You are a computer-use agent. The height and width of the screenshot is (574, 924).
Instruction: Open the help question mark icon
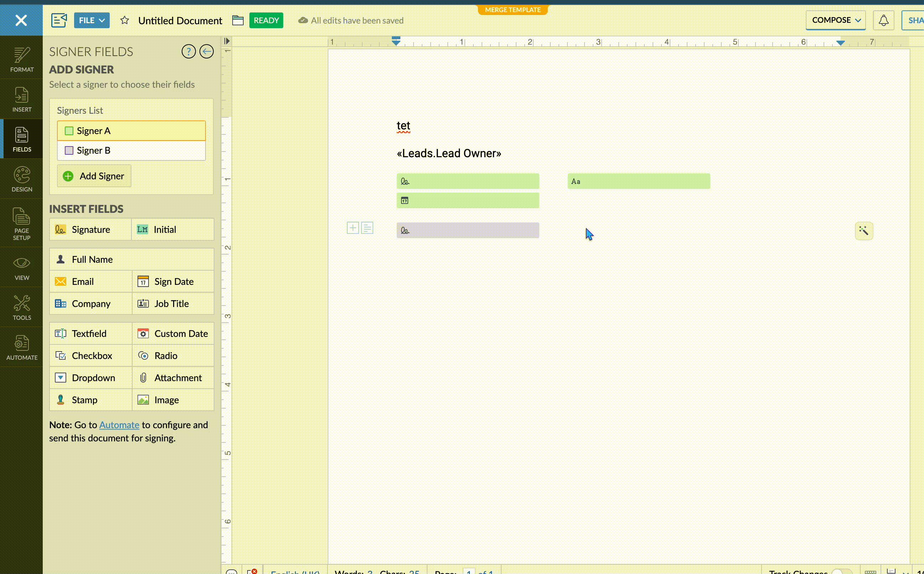point(188,51)
